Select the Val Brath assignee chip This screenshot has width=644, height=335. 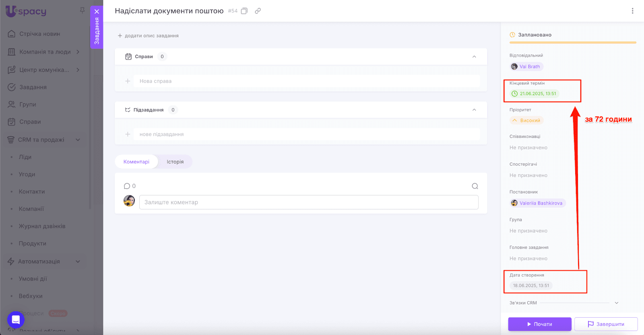pyautogui.click(x=526, y=67)
